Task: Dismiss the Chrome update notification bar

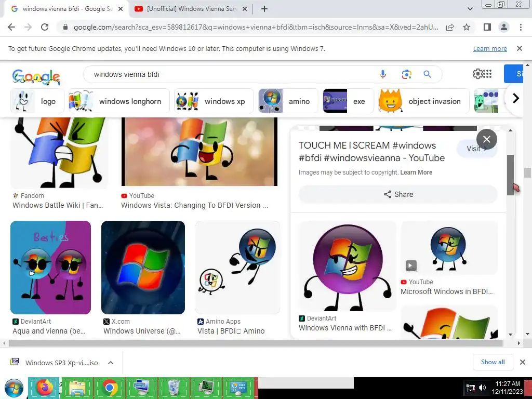Action: click(x=519, y=48)
